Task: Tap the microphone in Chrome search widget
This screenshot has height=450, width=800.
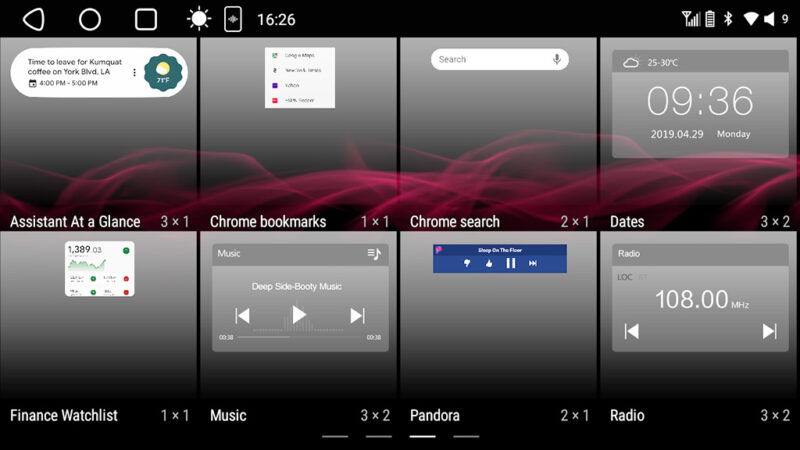Action: [x=556, y=60]
